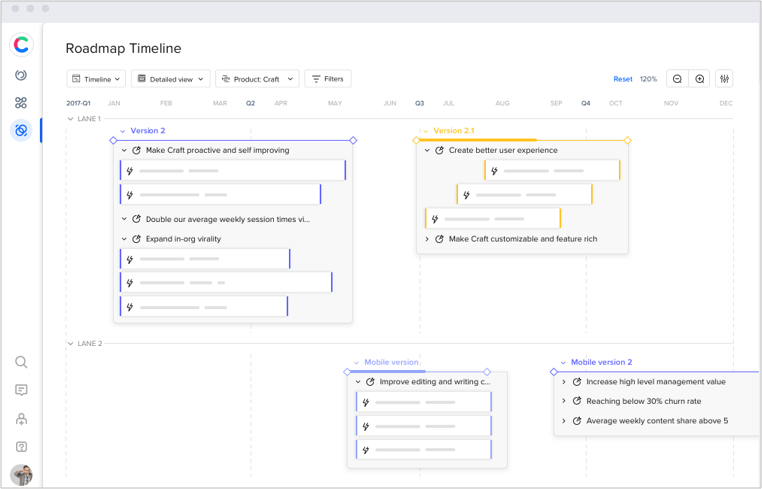This screenshot has height=489, width=762.
Task: Open the circular dashboard icon in sidebar
Action: [21, 75]
